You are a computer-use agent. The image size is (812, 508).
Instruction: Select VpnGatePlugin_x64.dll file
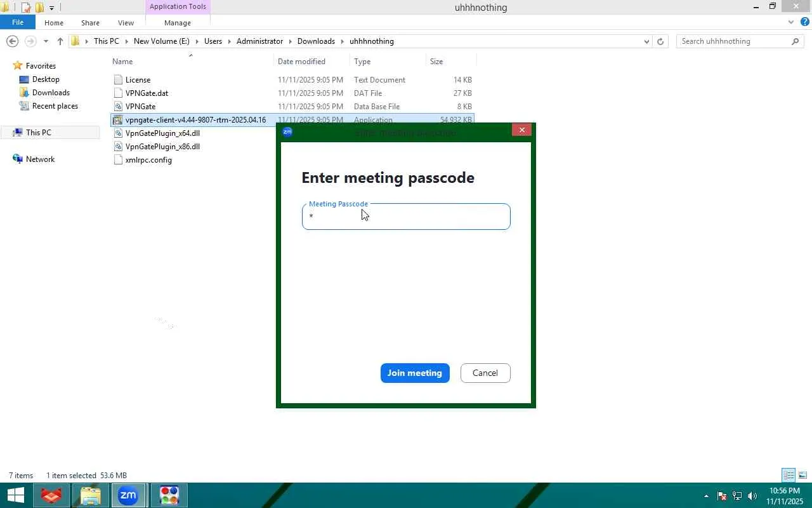coord(162,133)
